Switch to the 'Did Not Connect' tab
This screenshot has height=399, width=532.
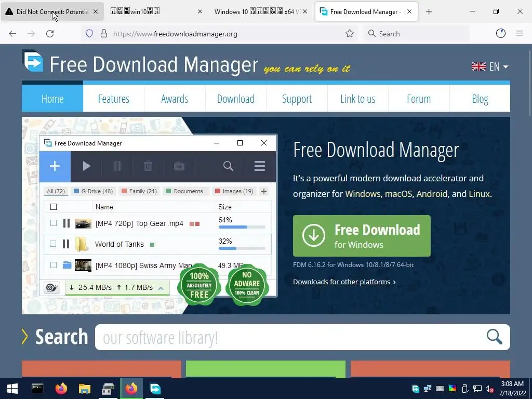52,11
